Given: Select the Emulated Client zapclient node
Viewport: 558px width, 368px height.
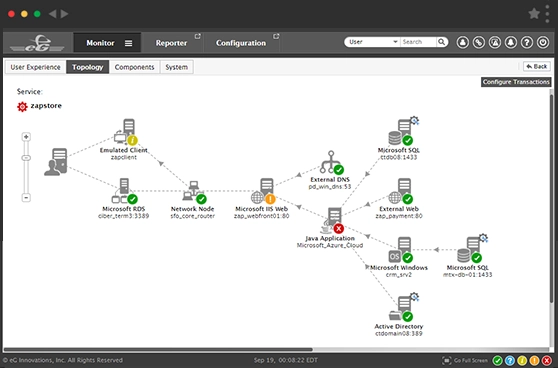Looking at the screenshot, I should point(126,132).
